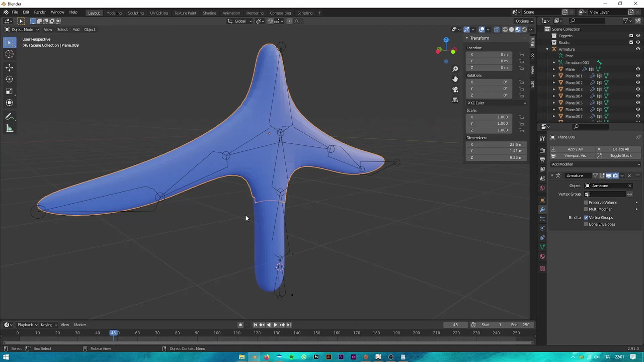Collapse the Armature modifier panel
This screenshot has width=644, height=362.
(x=552, y=175)
